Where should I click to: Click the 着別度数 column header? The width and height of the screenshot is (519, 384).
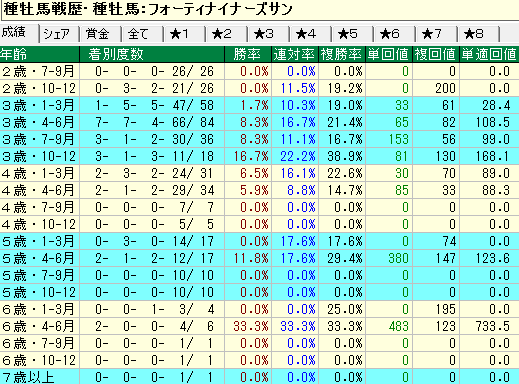152,54
